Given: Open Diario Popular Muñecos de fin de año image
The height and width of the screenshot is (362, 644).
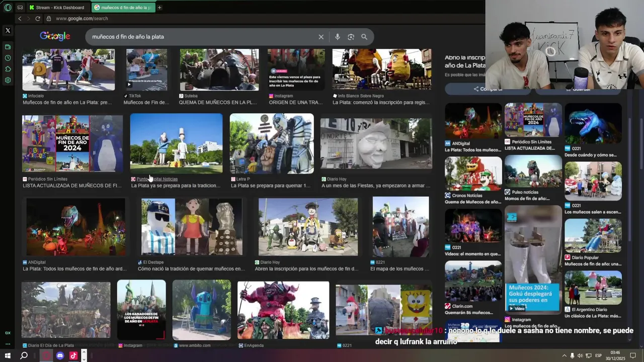Looking at the screenshot, I should (x=593, y=235).
